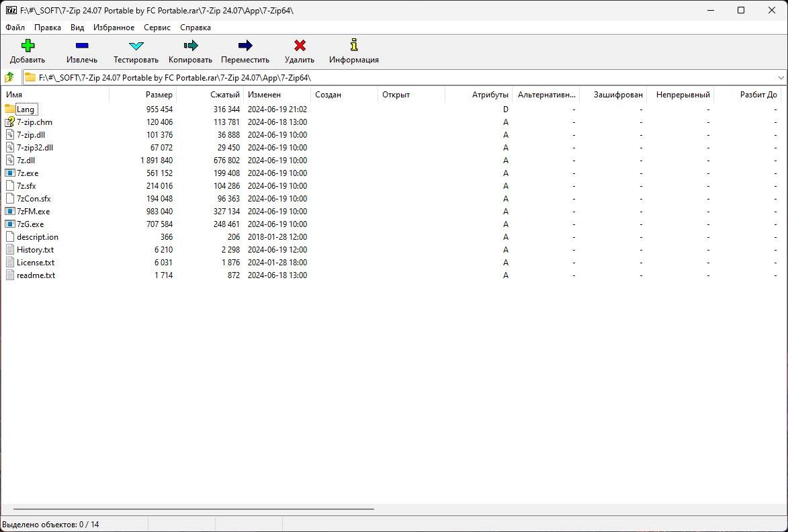Click the Test archive checkmark icon

(x=136, y=46)
